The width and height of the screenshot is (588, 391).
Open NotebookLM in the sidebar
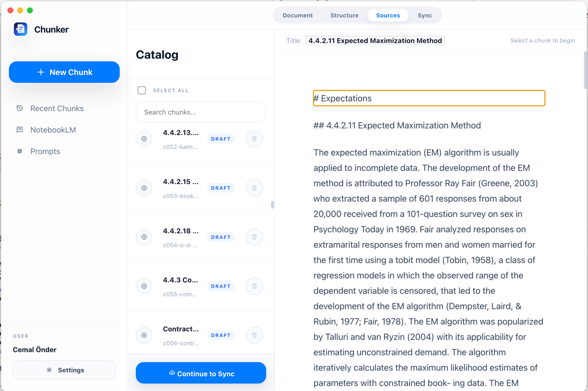pos(53,130)
